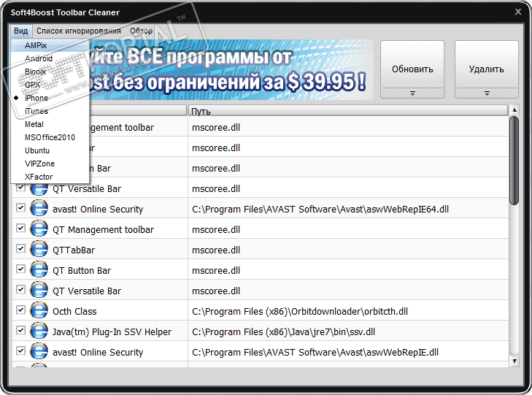The image size is (532, 395).
Task: Open the Вид menu
Action: tap(20, 31)
